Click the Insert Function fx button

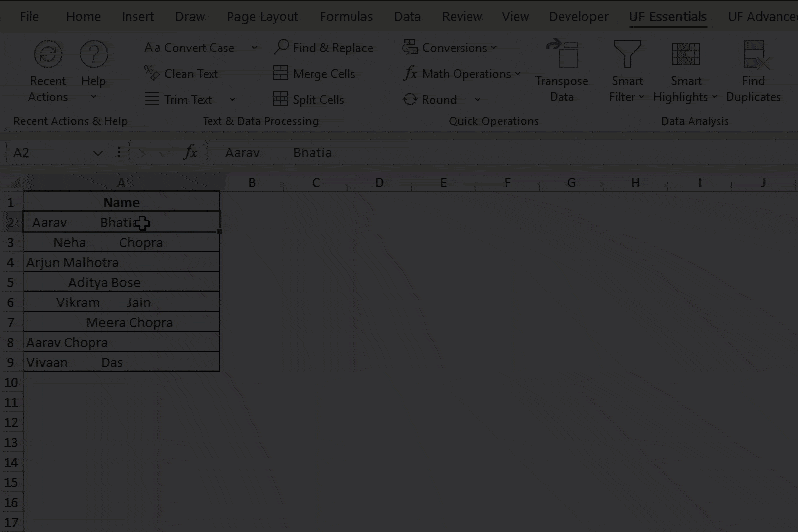point(190,152)
